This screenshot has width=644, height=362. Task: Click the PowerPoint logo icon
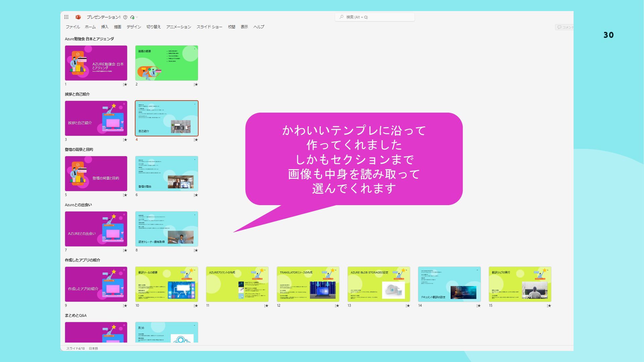78,17
